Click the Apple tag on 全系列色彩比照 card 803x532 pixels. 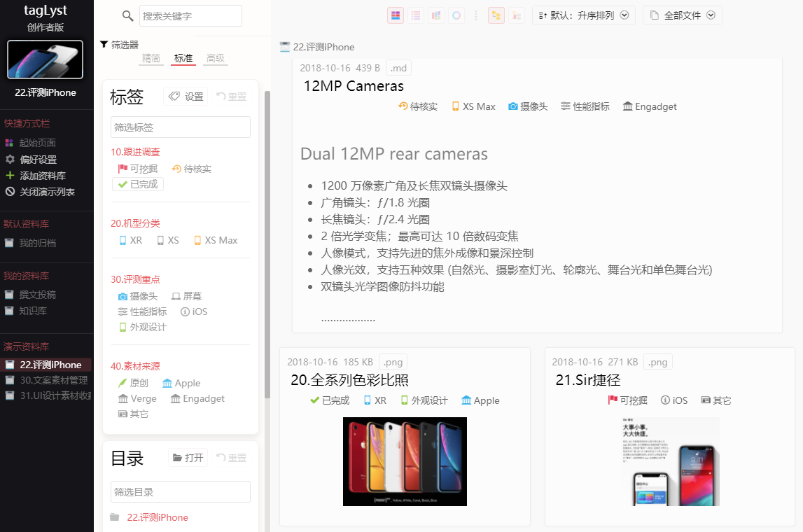coord(480,400)
